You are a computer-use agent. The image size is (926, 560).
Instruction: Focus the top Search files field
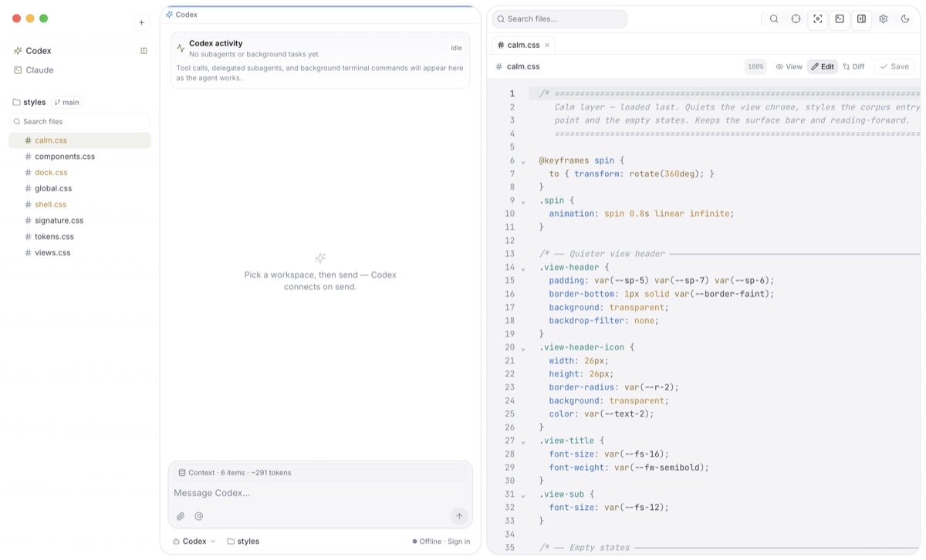tap(559, 19)
